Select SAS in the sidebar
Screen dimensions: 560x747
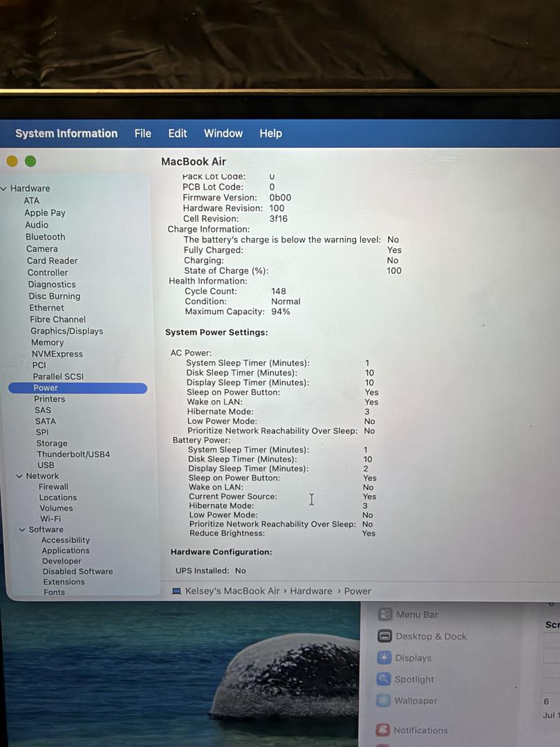click(x=42, y=410)
